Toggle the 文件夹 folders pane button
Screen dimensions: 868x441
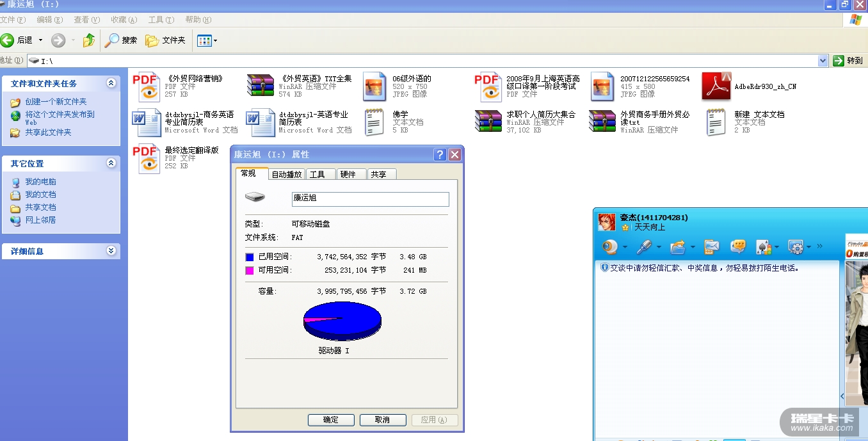point(165,40)
